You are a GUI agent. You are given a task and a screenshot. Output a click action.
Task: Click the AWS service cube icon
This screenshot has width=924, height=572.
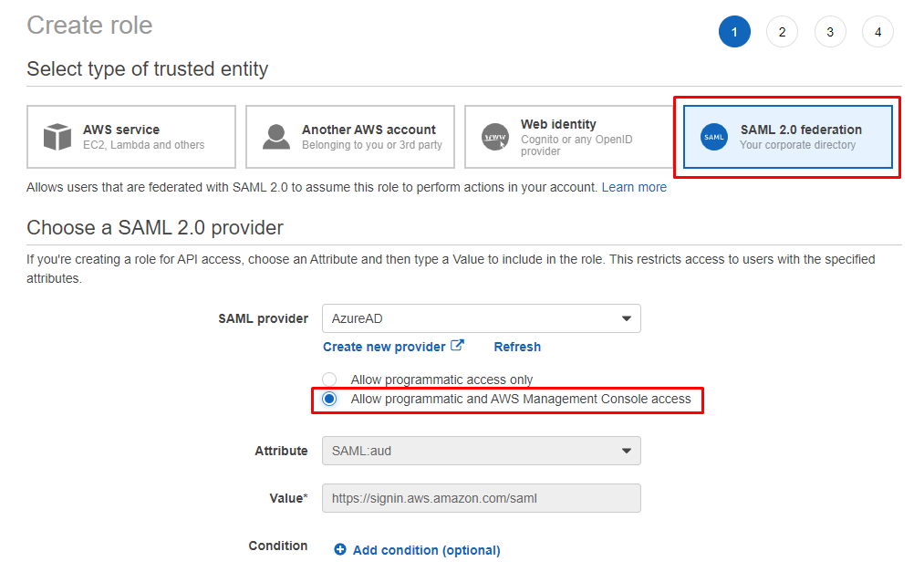tap(57, 137)
